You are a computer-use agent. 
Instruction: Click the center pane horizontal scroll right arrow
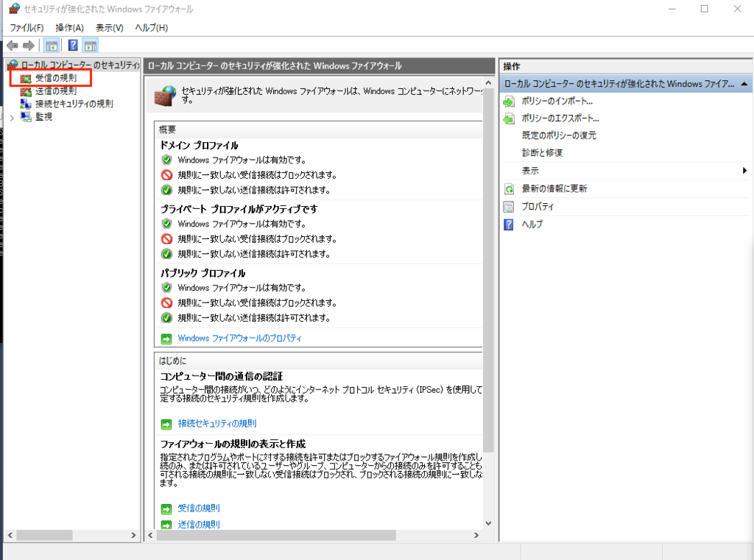[x=476, y=535]
